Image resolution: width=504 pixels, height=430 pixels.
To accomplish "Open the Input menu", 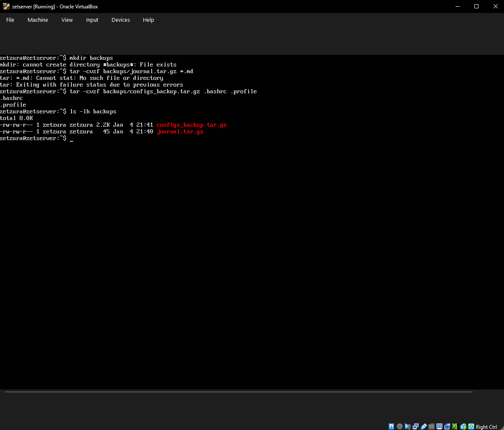I will pyautogui.click(x=92, y=20).
